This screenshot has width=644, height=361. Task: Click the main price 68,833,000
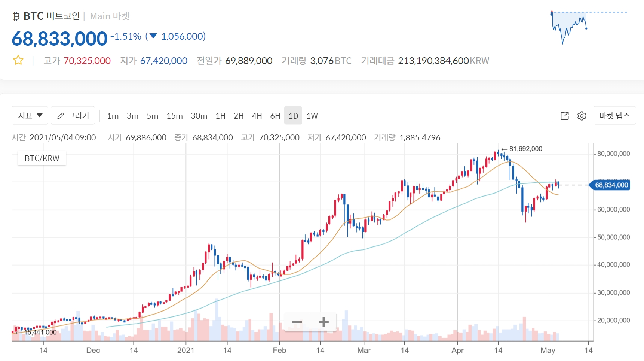(59, 39)
